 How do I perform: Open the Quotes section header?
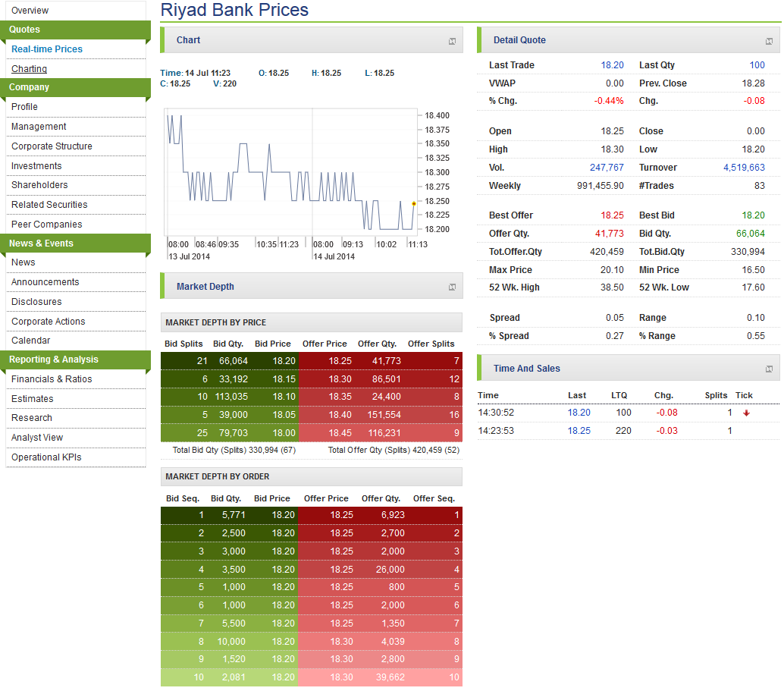tap(76, 30)
